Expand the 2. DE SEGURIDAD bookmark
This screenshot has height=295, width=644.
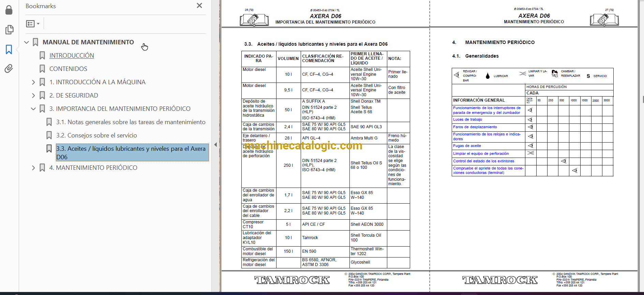pos(33,95)
